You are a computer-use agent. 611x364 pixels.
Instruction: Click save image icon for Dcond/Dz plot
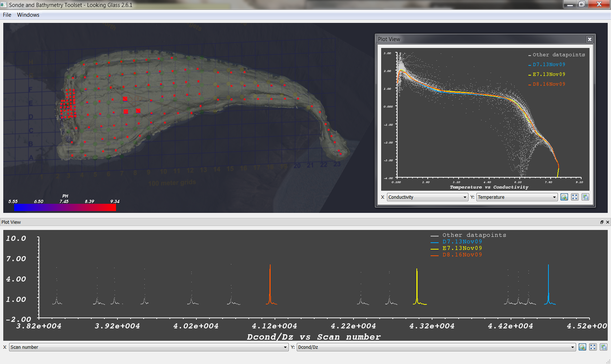603,347
